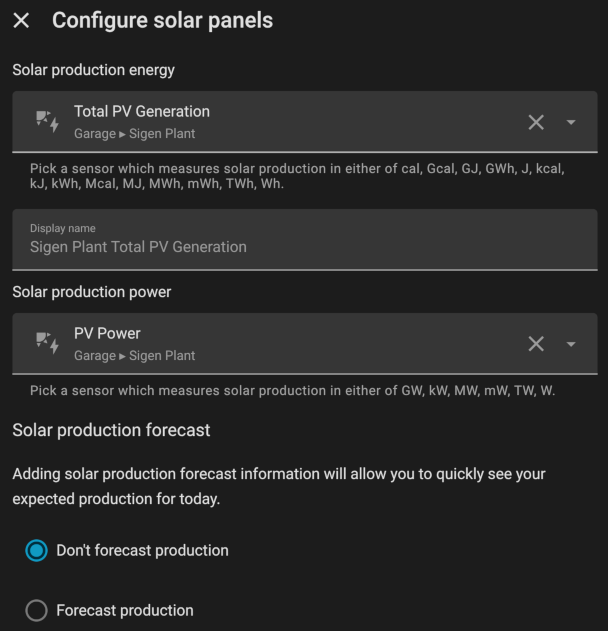Expand the Total PV Generation dropdown arrow
Screen dimensions: 608x631
[571, 122]
